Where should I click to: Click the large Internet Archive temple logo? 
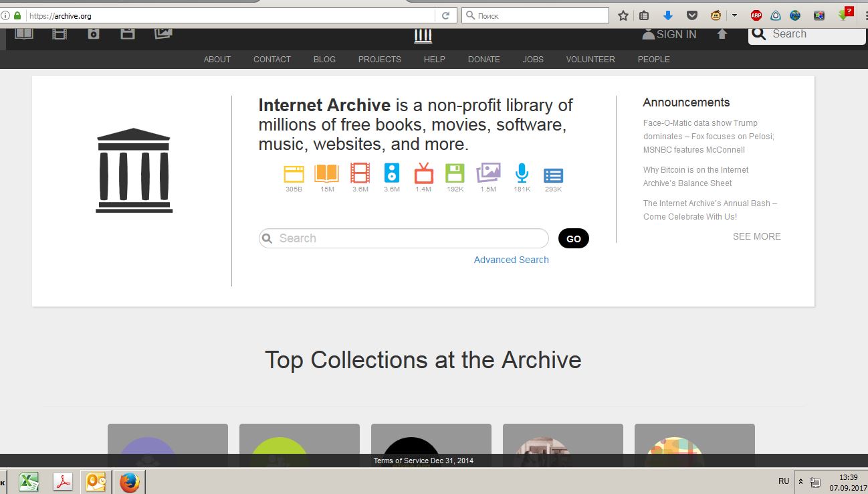(134, 170)
